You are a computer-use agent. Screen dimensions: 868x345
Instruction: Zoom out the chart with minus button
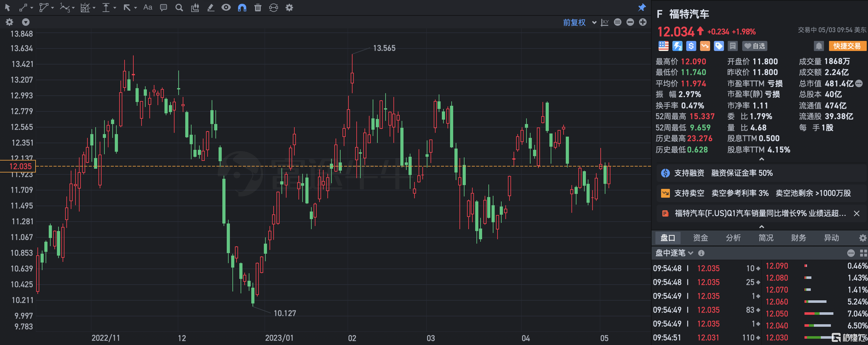click(x=630, y=22)
